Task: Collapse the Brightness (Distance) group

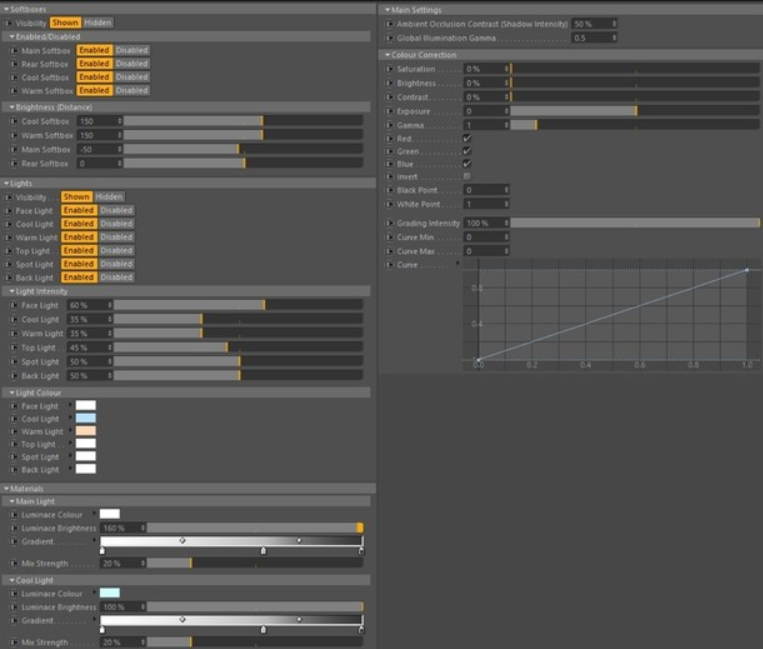Action: tap(12, 107)
